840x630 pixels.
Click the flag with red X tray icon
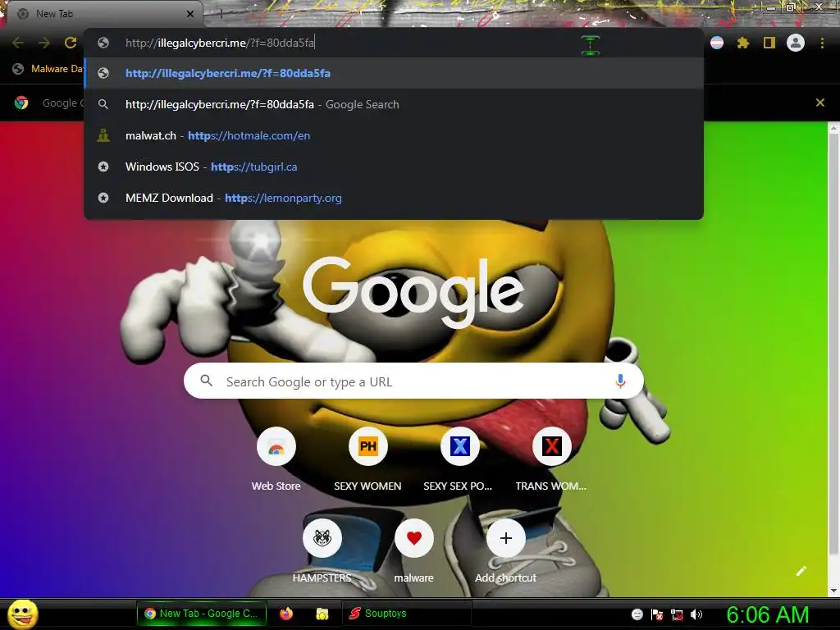(657, 614)
